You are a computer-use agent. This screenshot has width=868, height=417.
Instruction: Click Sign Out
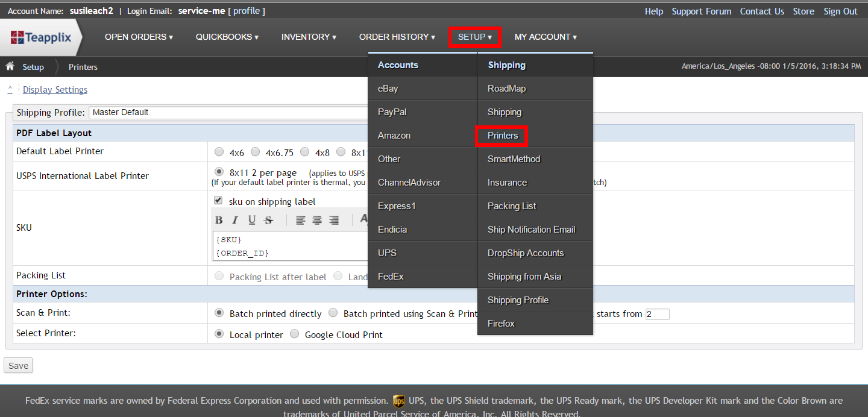point(840,11)
